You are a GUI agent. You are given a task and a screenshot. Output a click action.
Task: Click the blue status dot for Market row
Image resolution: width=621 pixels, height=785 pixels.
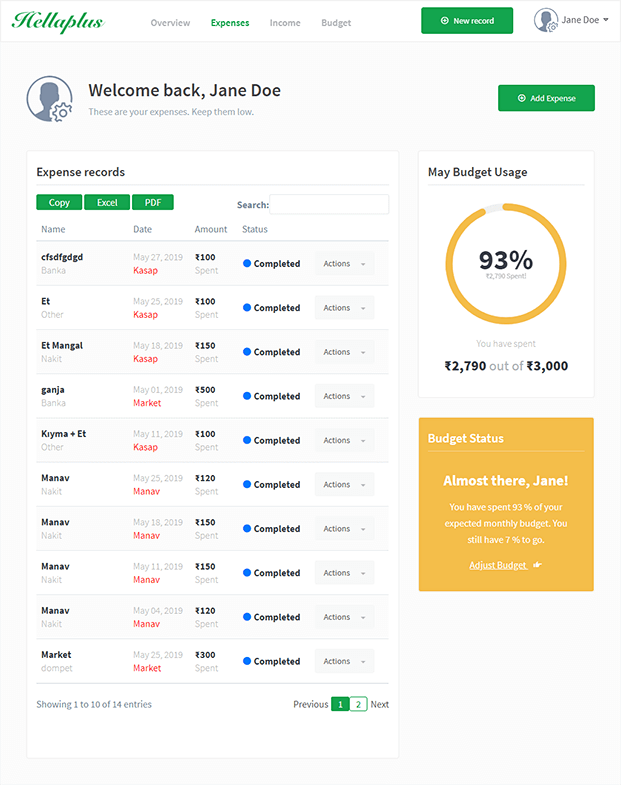click(247, 661)
